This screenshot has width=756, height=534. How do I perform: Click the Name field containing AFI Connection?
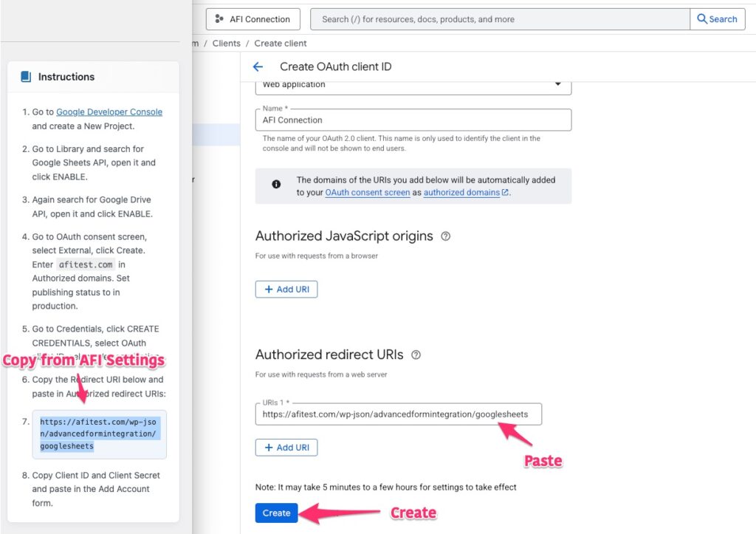pos(413,120)
